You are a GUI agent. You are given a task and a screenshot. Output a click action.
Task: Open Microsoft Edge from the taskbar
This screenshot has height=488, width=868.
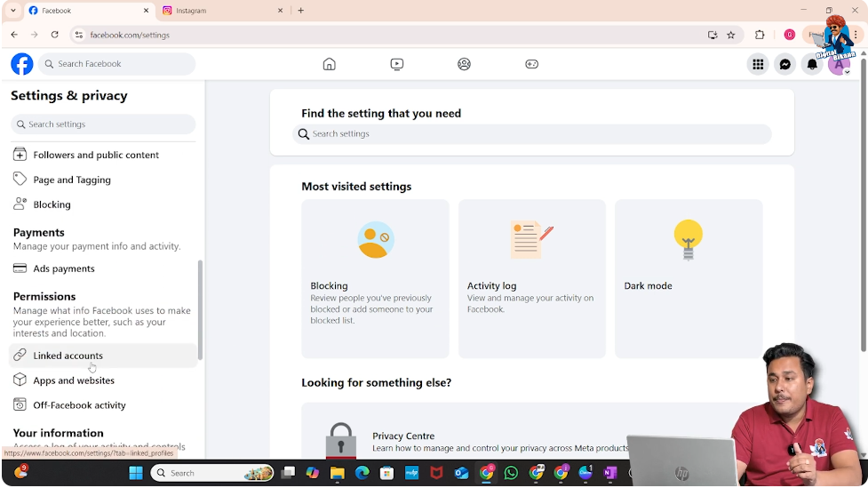pyautogui.click(x=362, y=473)
